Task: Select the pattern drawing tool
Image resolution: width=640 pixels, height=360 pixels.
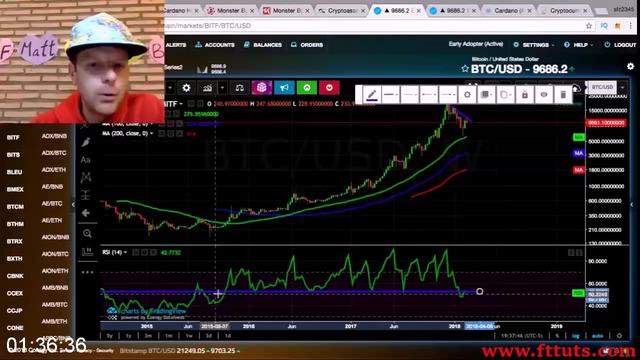Action: (86, 178)
